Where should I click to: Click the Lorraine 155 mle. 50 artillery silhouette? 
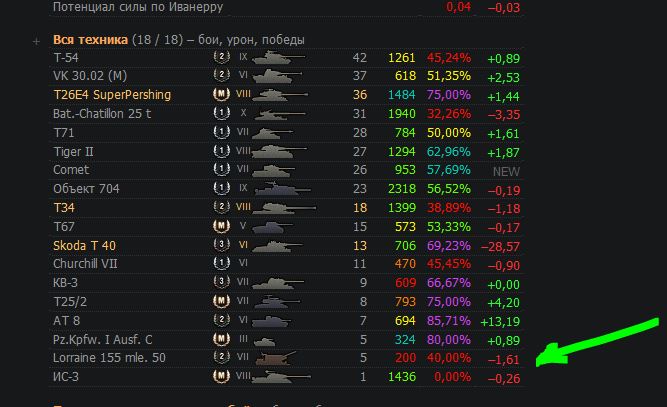(x=276, y=358)
